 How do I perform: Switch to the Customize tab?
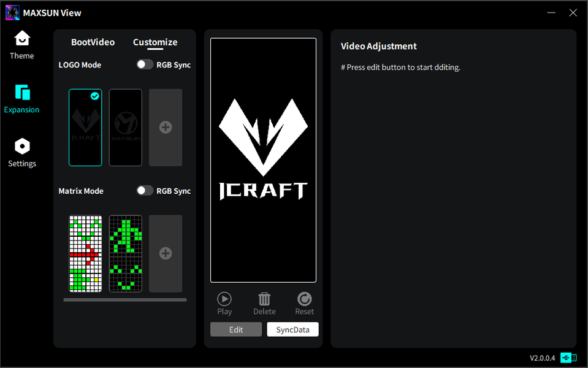155,42
